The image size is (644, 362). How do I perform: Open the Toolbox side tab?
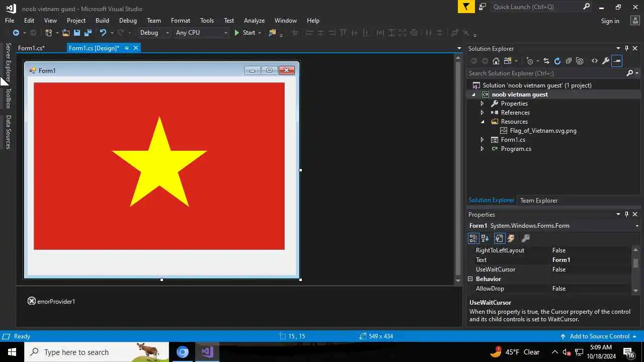point(8,98)
